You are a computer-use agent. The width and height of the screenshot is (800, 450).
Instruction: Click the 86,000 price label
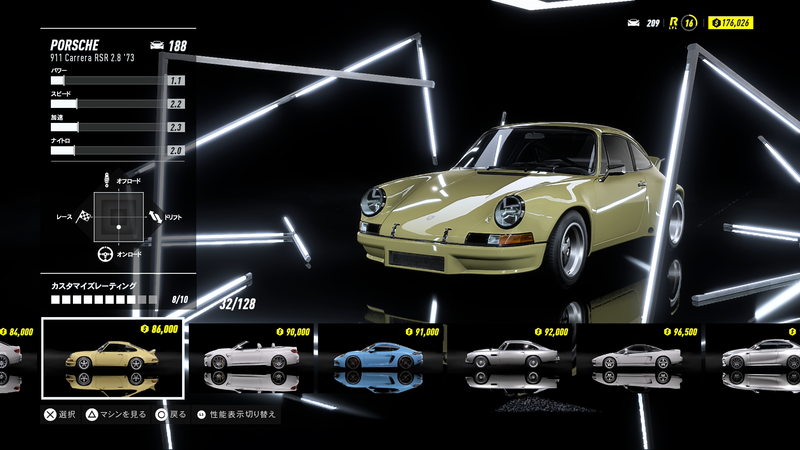pyautogui.click(x=160, y=329)
